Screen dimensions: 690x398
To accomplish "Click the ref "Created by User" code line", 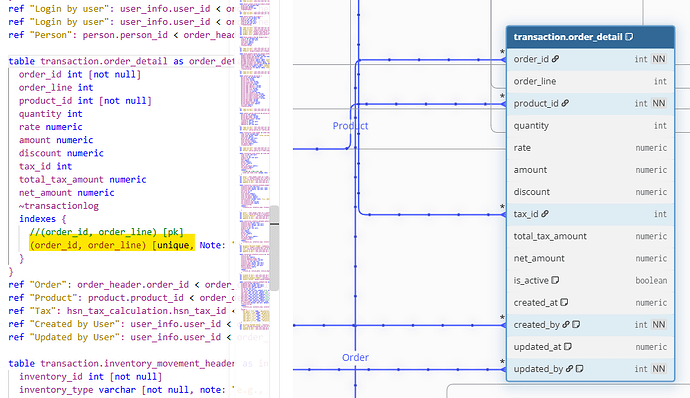I will [121, 324].
